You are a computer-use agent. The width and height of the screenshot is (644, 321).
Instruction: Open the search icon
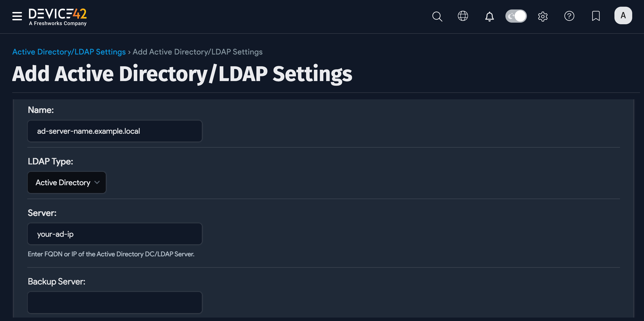(x=437, y=16)
